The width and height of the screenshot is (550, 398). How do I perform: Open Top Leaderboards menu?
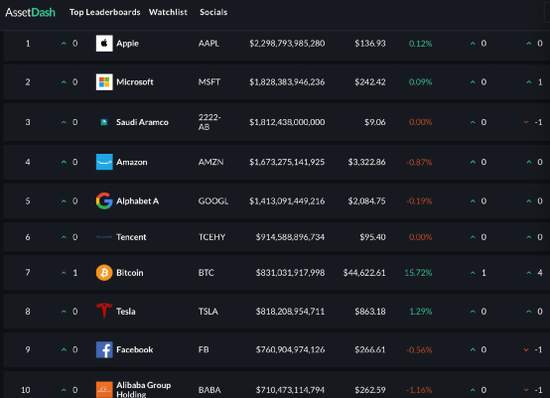[105, 12]
